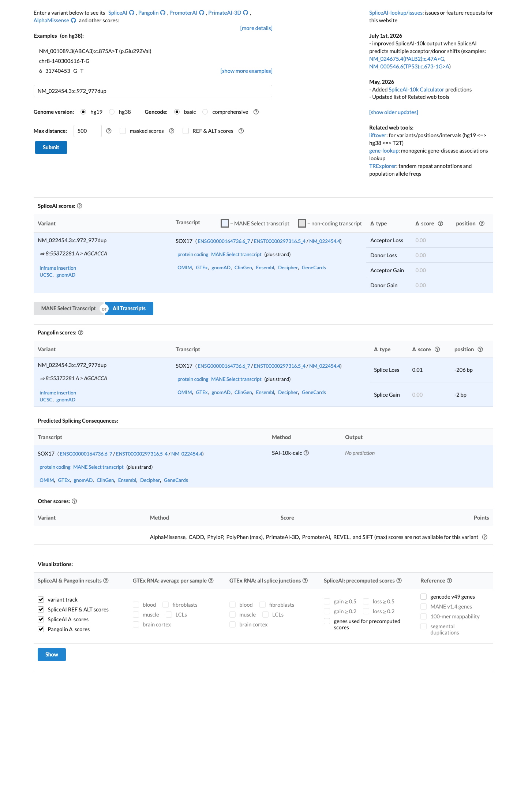The height and width of the screenshot is (805, 532).
Task: Show help icon for unavailable scores message
Action: (x=484, y=537)
